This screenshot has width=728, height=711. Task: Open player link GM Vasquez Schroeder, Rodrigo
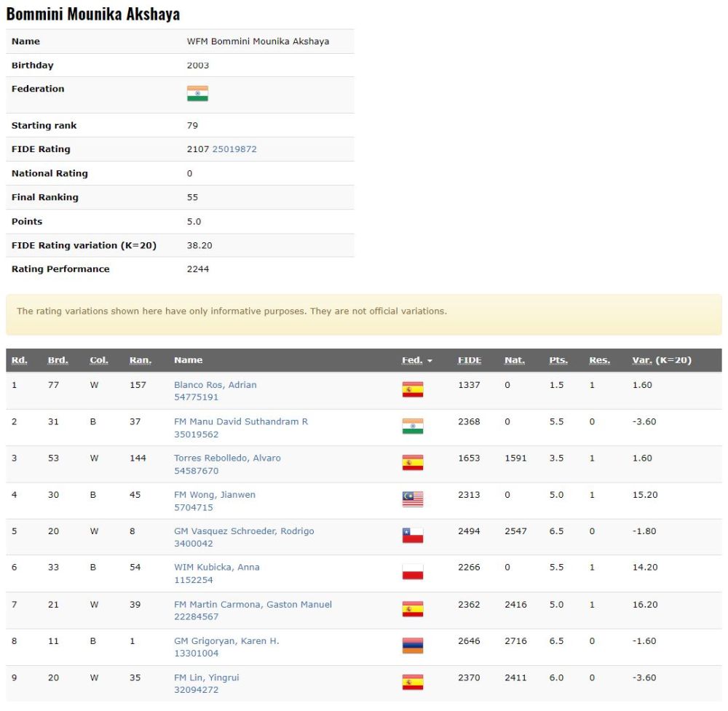244,531
